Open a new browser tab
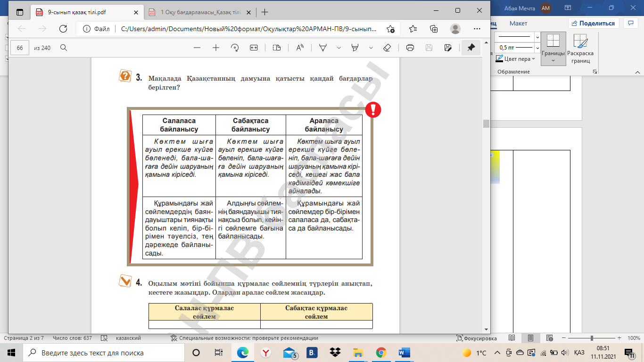This screenshot has height=362, width=644. tap(264, 12)
